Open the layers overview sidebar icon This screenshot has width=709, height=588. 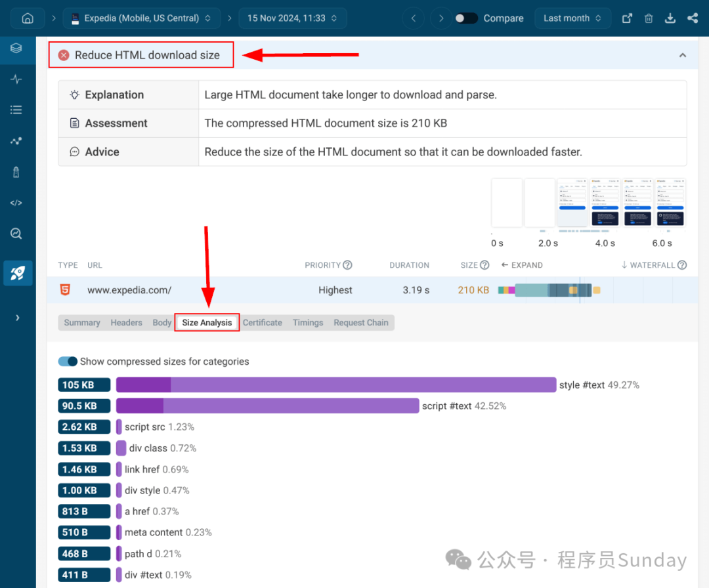(16, 49)
